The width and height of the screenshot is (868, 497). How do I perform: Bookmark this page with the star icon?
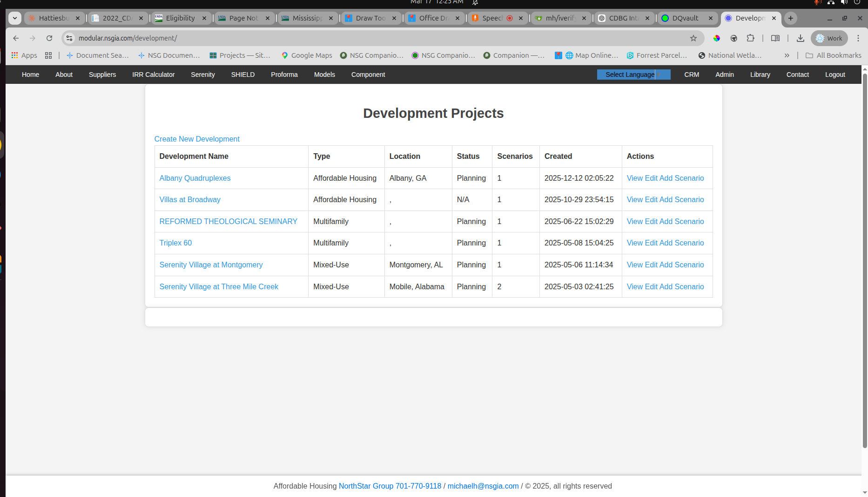tap(694, 38)
